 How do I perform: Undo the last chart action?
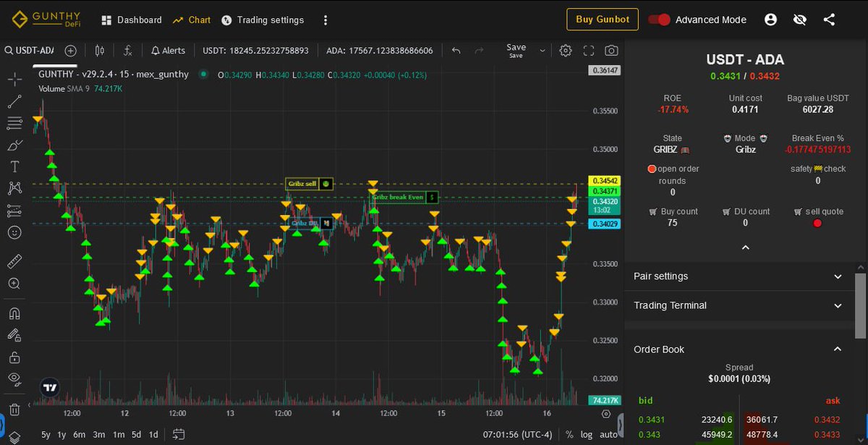[456, 51]
